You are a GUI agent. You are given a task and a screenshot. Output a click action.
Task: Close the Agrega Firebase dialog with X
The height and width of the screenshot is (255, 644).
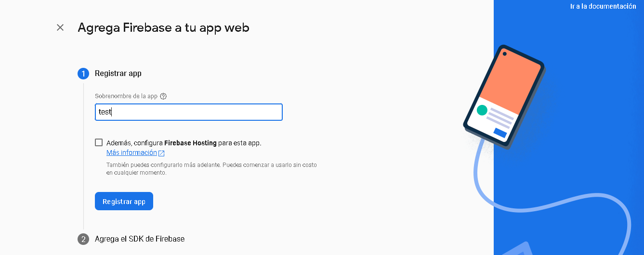(x=60, y=27)
